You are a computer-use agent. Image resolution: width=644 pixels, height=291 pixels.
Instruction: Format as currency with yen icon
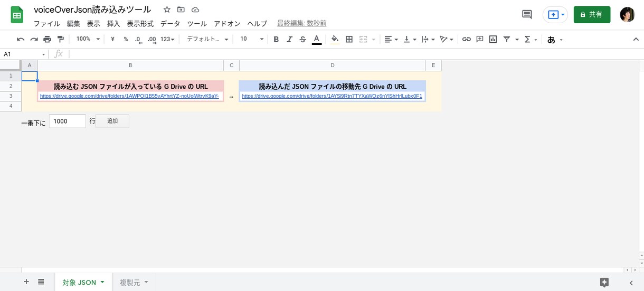(112, 39)
